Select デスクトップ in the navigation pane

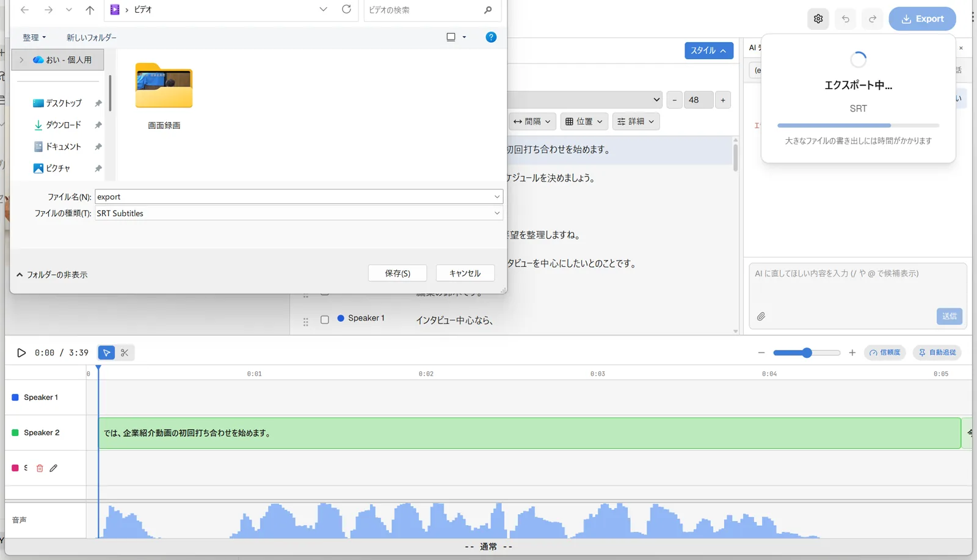tap(57, 103)
